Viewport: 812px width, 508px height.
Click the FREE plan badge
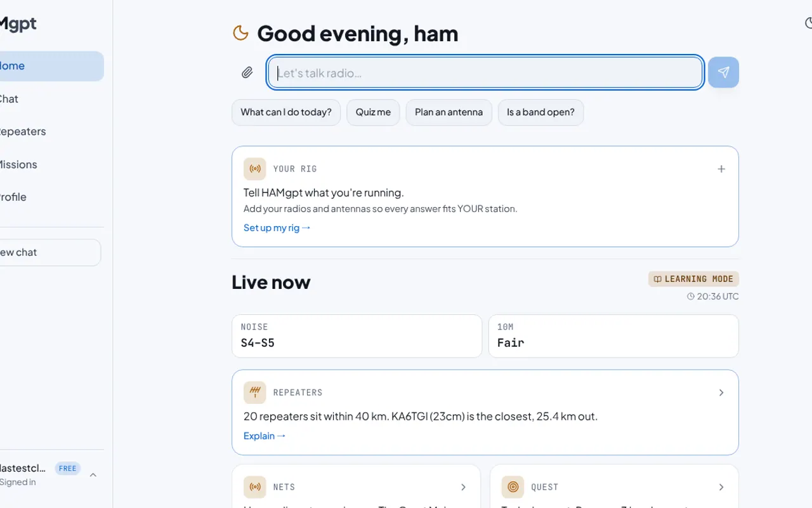pos(68,469)
